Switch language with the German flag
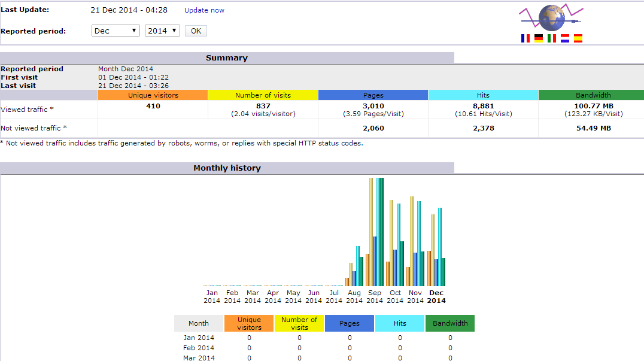The width and height of the screenshot is (644, 361). click(x=539, y=38)
